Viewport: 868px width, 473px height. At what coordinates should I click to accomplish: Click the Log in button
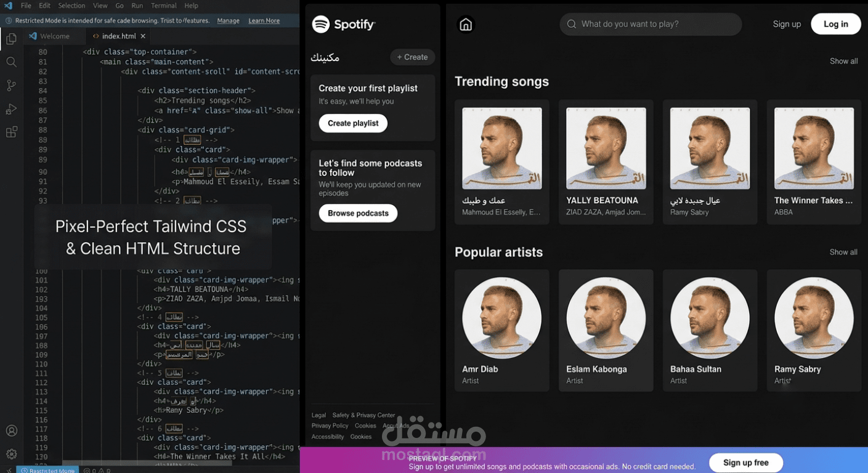pyautogui.click(x=835, y=24)
